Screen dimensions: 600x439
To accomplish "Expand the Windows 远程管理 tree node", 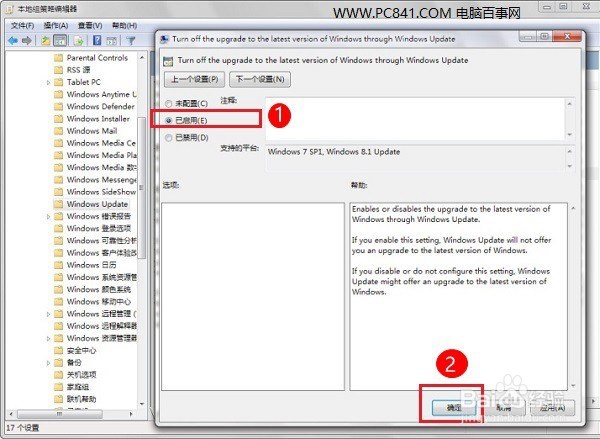I will click(x=48, y=314).
